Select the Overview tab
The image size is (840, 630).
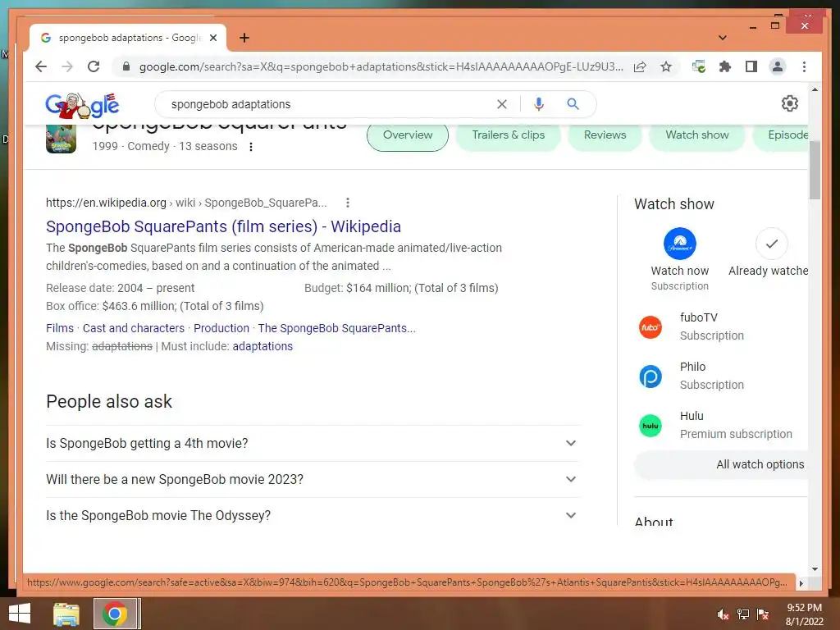(x=408, y=135)
